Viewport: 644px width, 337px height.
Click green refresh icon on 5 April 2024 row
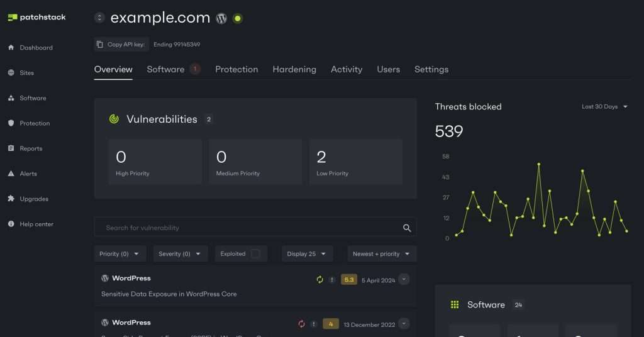coord(319,280)
